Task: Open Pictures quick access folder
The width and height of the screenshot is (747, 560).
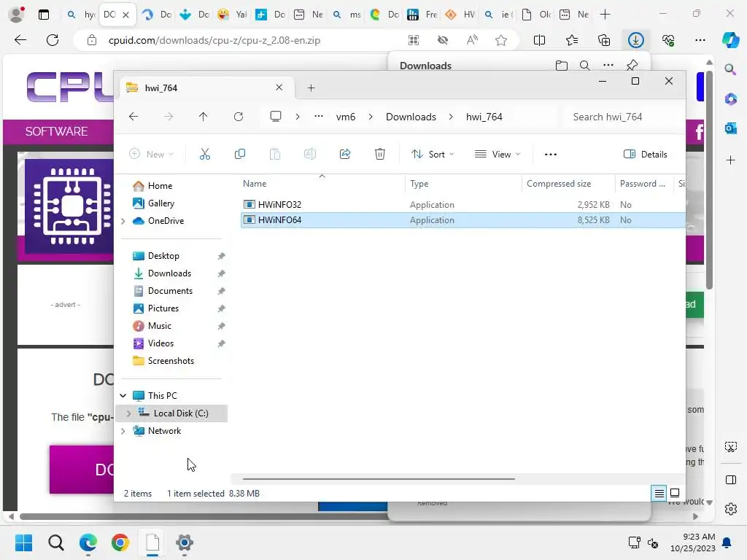Action: pyautogui.click(x=163, y=308)
